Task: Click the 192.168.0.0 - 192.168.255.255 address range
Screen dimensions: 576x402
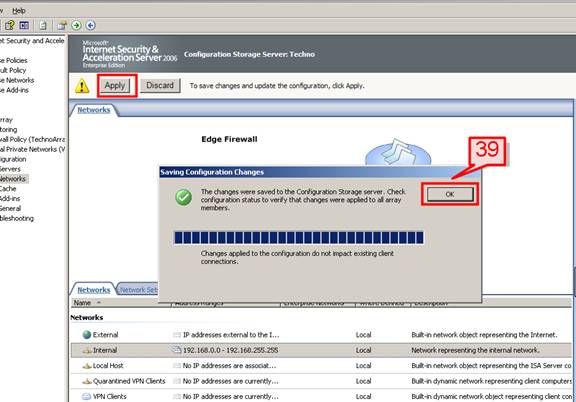Action: pos(230,350)
